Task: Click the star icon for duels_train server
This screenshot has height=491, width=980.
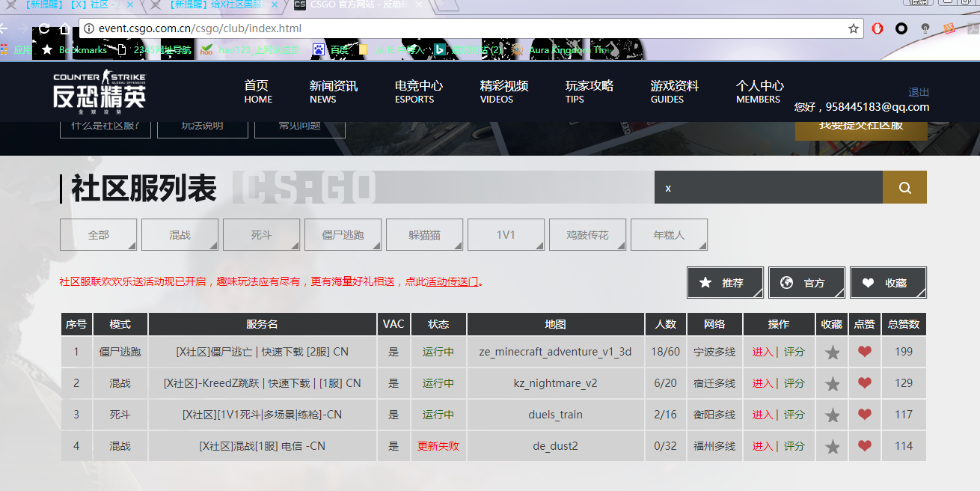Action: (832, 415)
